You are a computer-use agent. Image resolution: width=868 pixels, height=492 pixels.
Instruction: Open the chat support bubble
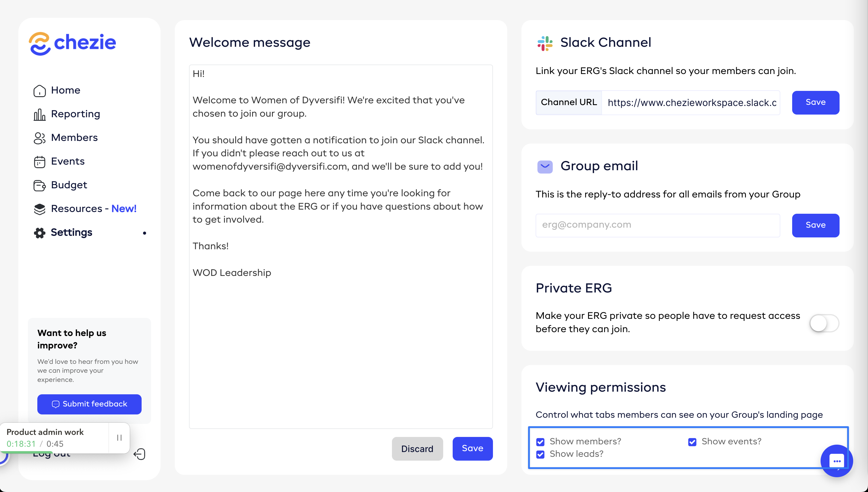coord(837,461)
